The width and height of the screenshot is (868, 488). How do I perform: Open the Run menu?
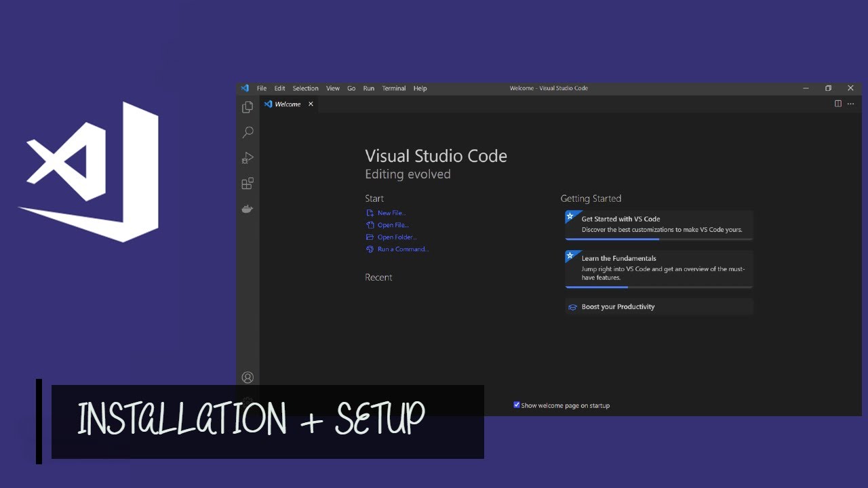point(368,88)
